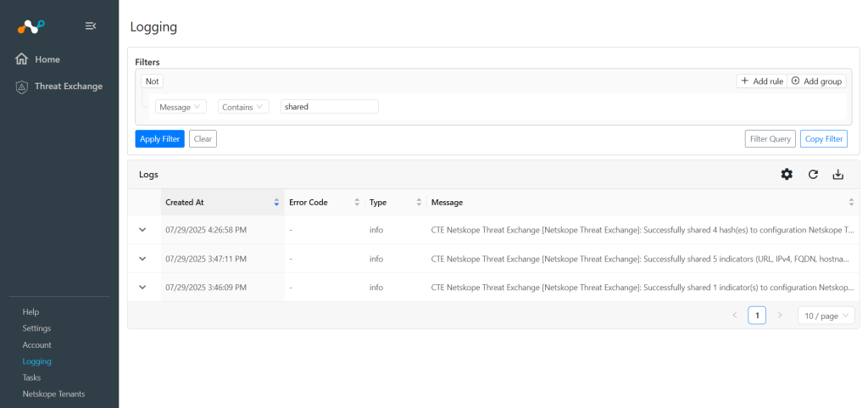Go to previous page arrow
868x408 pixels.
[x=735, y=316]
